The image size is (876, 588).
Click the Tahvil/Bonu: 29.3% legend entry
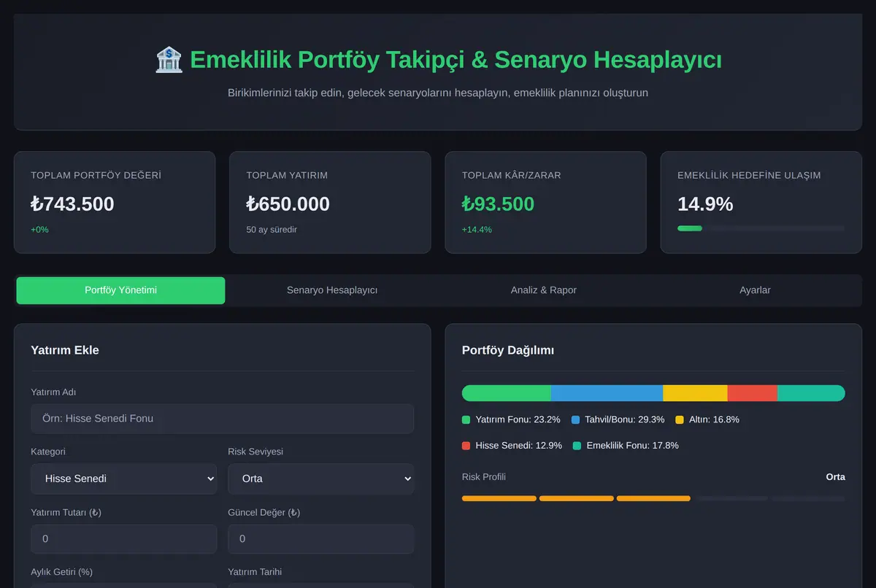(x=618, y=419)
